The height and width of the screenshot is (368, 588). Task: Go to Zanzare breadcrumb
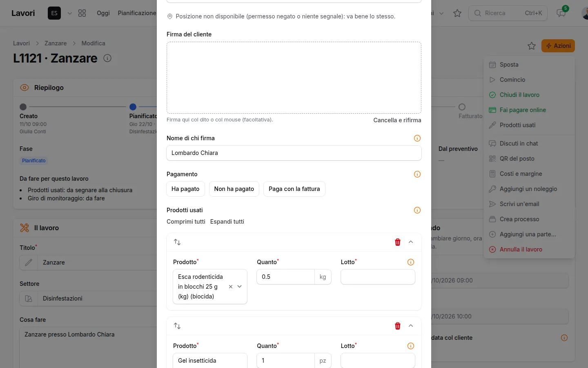click(x=56, y=43)
